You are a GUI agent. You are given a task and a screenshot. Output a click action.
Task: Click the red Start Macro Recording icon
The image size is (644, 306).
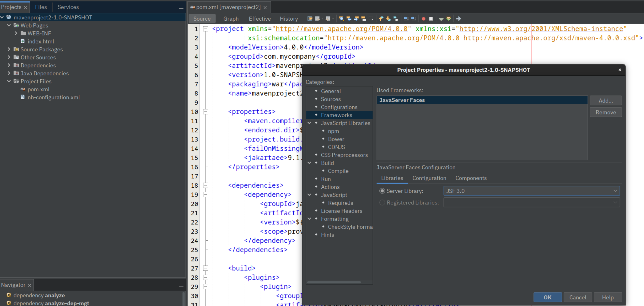coord(424,19)
